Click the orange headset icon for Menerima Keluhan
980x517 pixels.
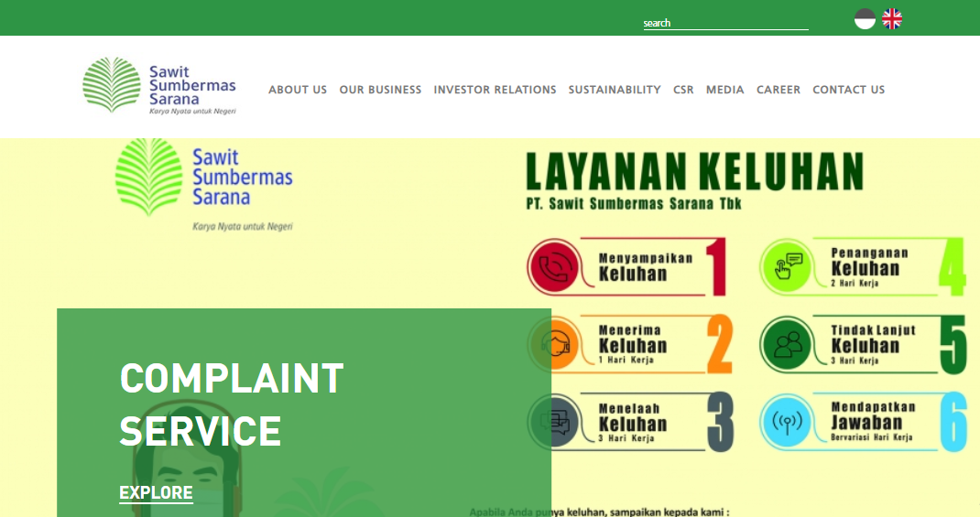[554, 345]
